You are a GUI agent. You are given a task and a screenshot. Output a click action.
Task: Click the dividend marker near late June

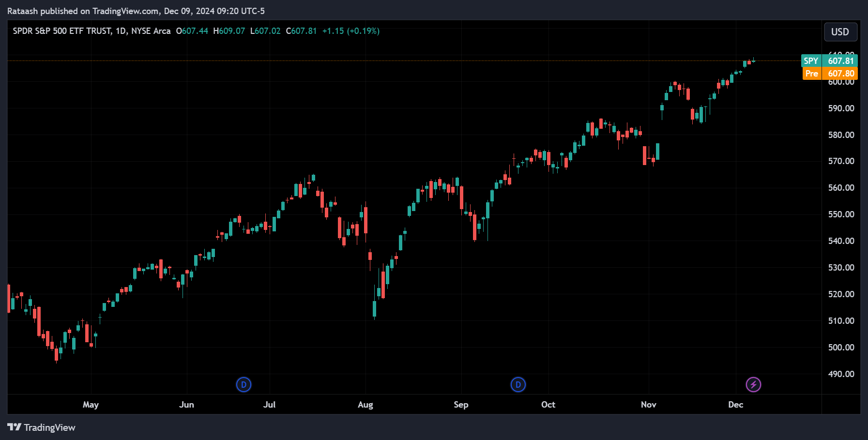[244, 385]
